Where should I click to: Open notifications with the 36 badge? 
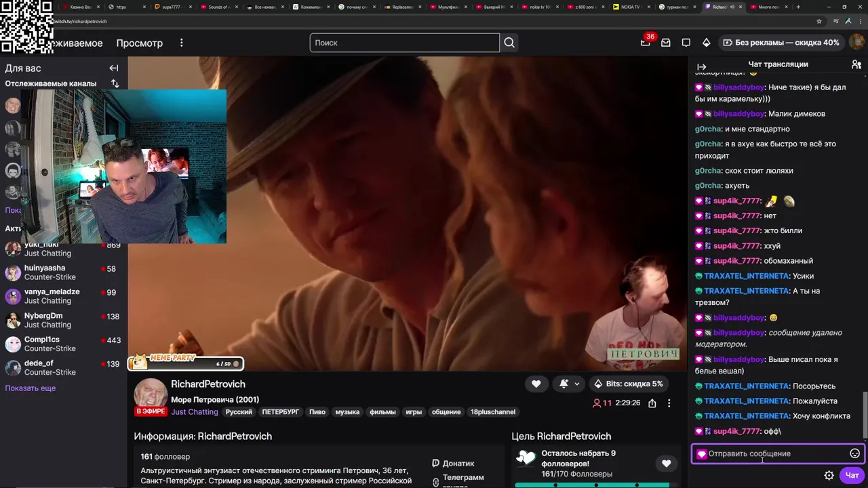point(646,41)
